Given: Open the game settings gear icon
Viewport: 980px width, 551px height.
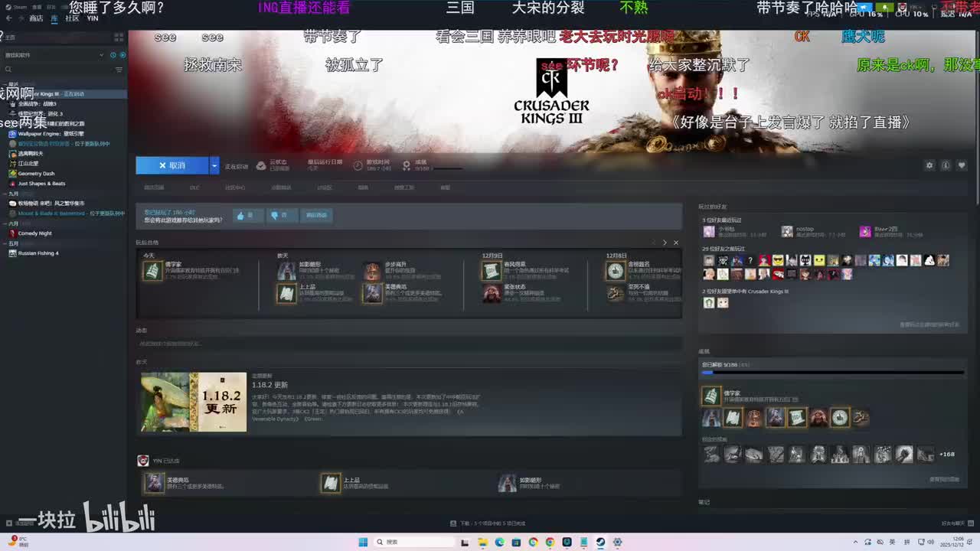Looking at the screenshot, I should (929, 165).
